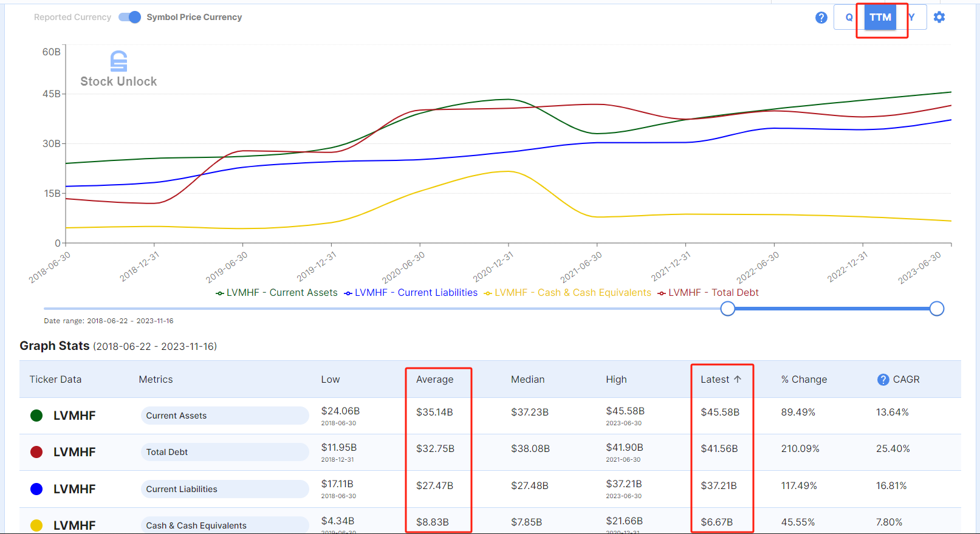Toggle LVMHF Current Liabilities legend entry
Image resolution: width=980 pixels, height=534 pixels.
[411, 293]
